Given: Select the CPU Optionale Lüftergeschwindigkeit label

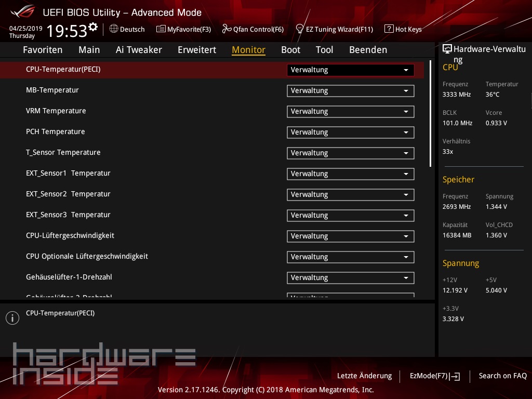Looking at the screenshot, I should click(x=87, y=256).
